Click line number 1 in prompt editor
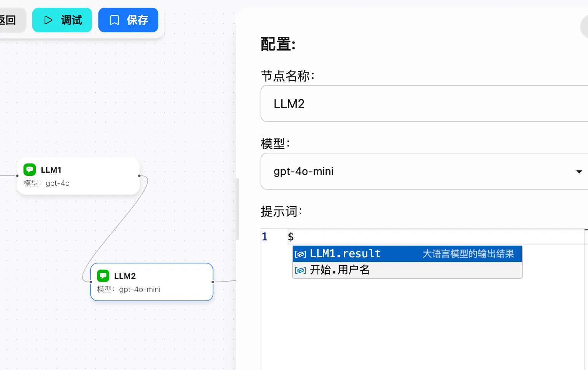 coord(265,237)
